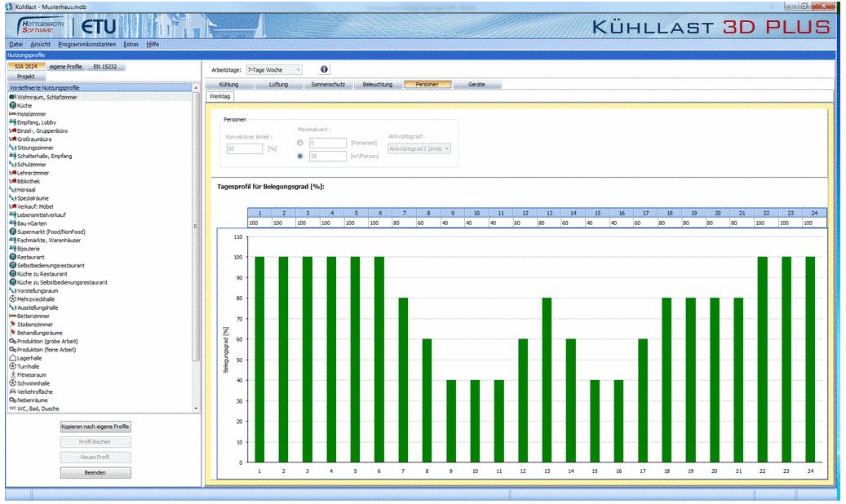Switch to the Lüftung tab
Viewport: 846px width, 504px height.
pos(278,84)
